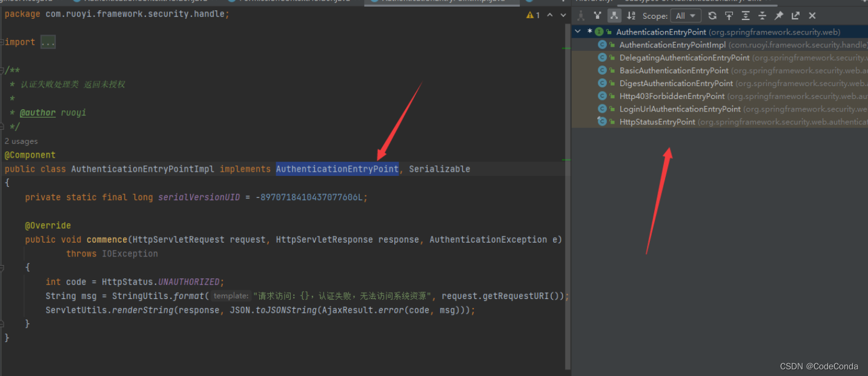Click AuthenticationEntryPointImpl class name in declaration

[143, 169]
